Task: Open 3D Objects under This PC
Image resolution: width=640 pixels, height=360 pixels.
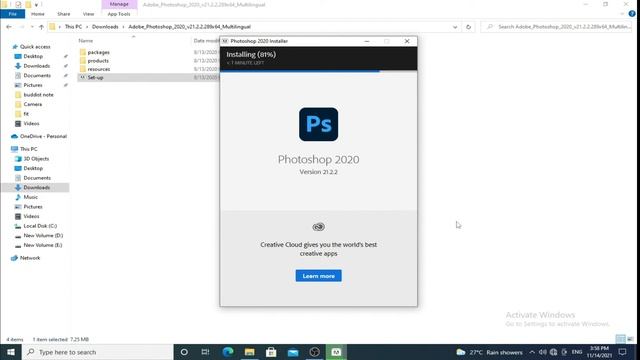Action: click(36, 159)
